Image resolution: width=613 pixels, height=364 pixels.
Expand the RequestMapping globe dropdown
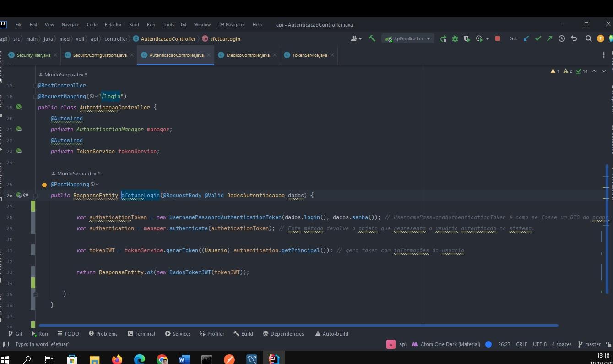[93, 97]
